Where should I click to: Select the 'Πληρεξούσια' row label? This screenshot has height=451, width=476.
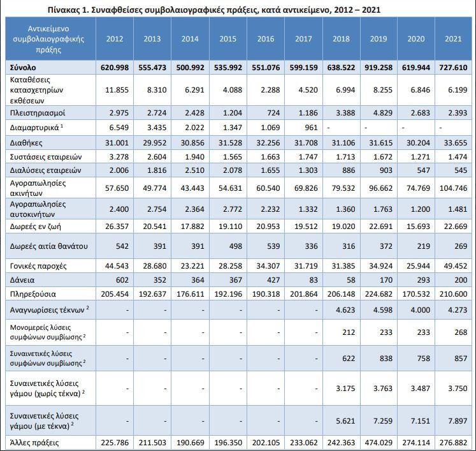(32, 294)
